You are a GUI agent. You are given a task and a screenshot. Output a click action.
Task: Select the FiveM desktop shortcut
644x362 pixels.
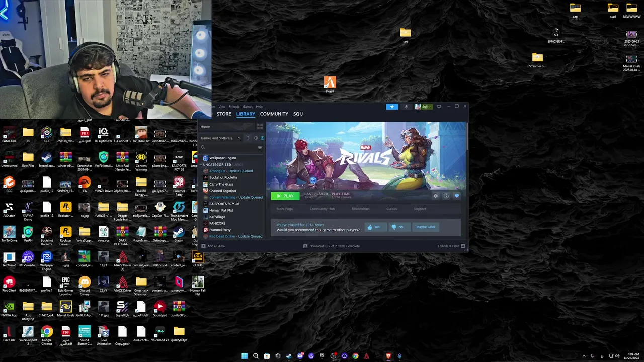[330, 84]
